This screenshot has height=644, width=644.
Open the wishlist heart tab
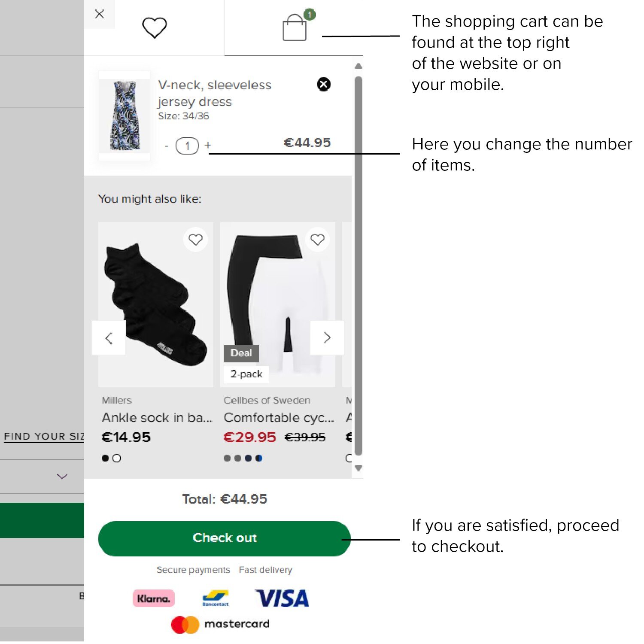tap(154, 28)
